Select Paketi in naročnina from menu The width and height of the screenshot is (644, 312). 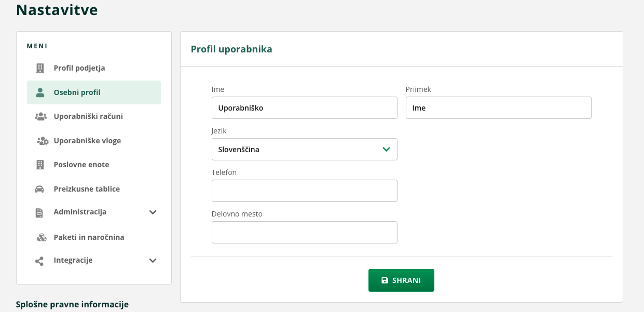click(89, 237)
